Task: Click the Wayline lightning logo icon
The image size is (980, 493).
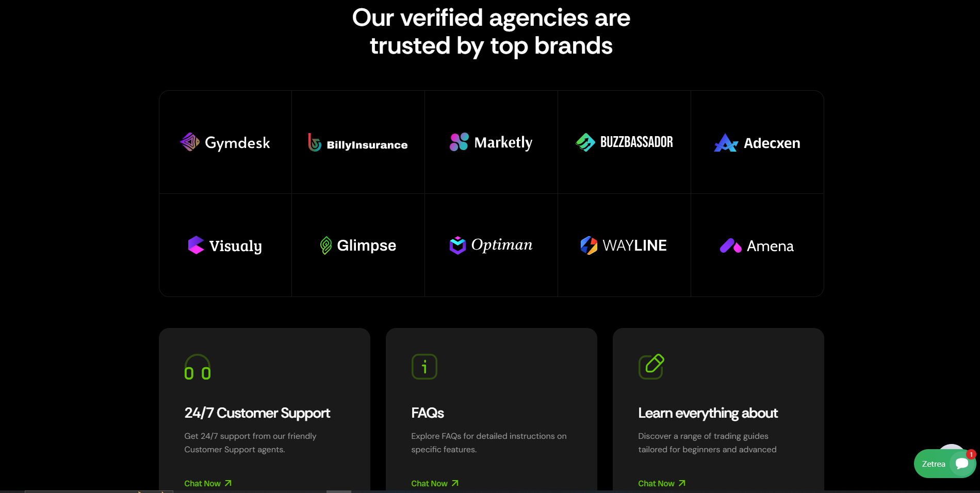Action: 589,245
